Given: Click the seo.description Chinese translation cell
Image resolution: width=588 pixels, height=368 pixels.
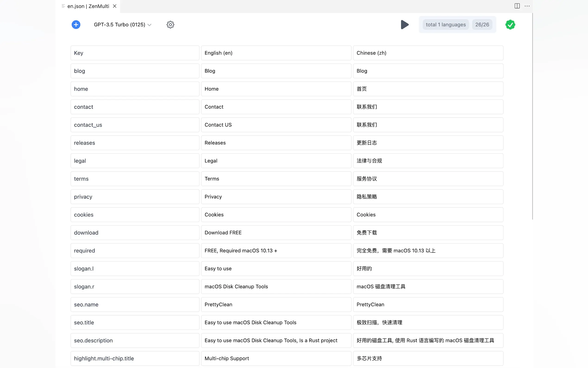Looking at the screenshot, I should [x=428, y=340].
